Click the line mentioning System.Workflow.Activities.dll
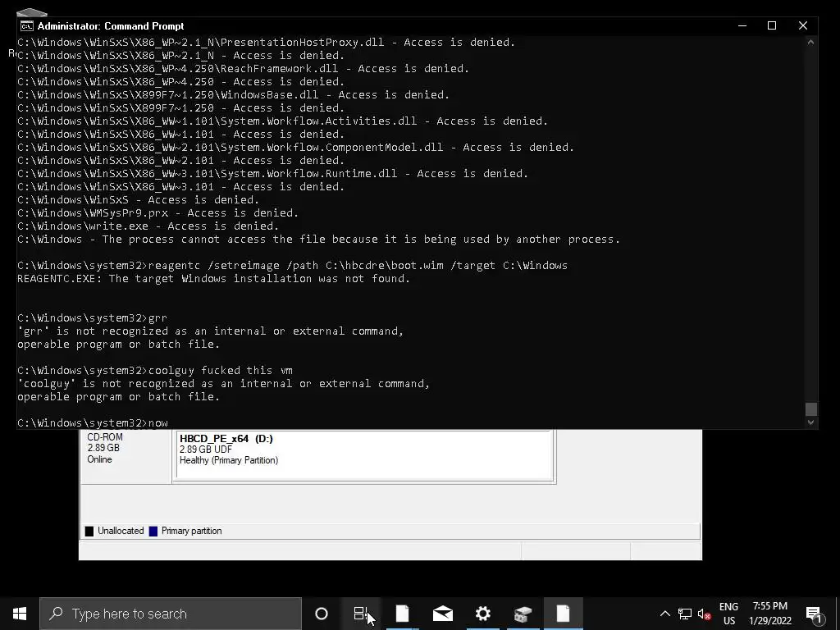 point(283,121)
